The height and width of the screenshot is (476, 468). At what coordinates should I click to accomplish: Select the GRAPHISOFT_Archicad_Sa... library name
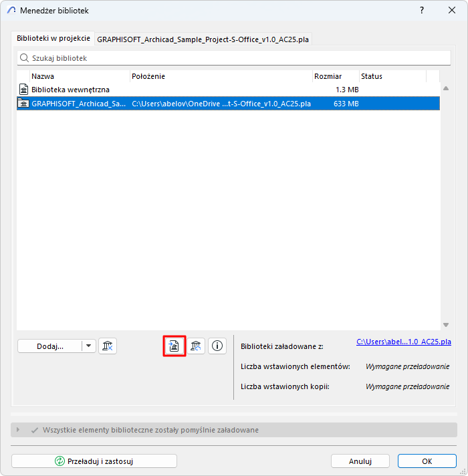(x=78, y=104)
